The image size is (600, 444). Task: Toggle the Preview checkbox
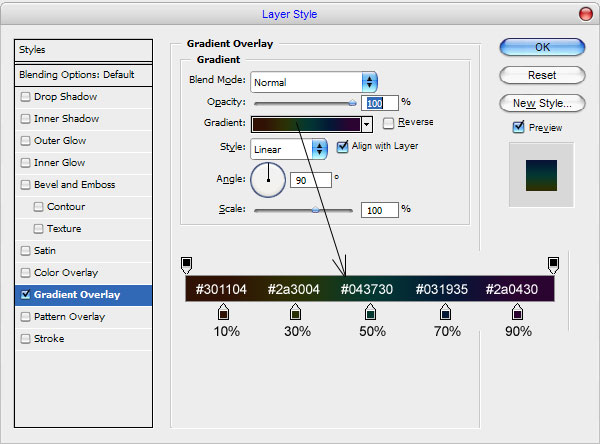[518, 127]
